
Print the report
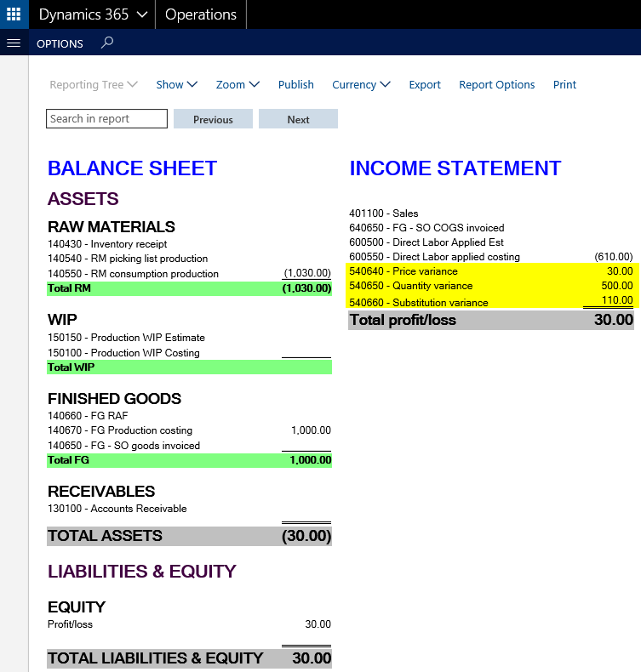[564, 84]
